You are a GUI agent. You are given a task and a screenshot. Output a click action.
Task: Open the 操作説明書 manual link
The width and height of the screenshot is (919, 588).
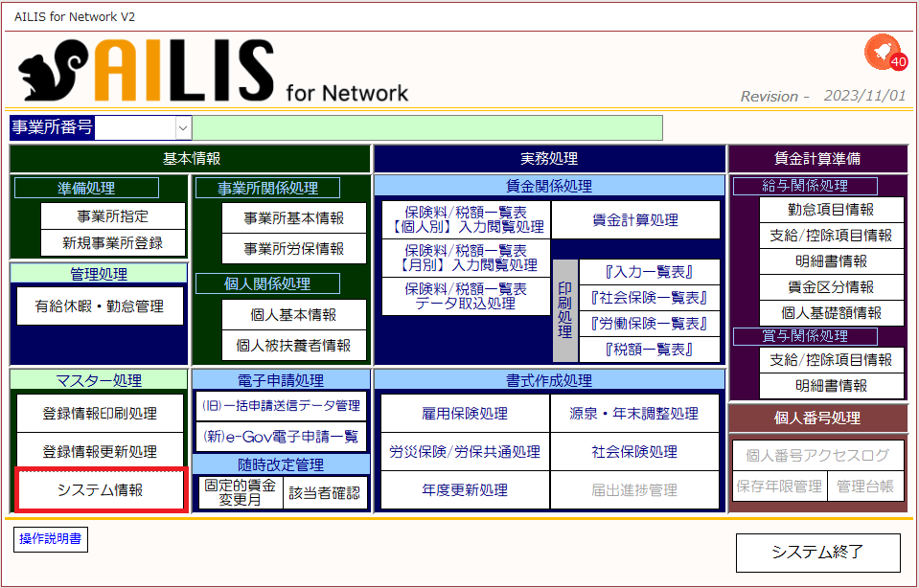click(x=51, y=539)
